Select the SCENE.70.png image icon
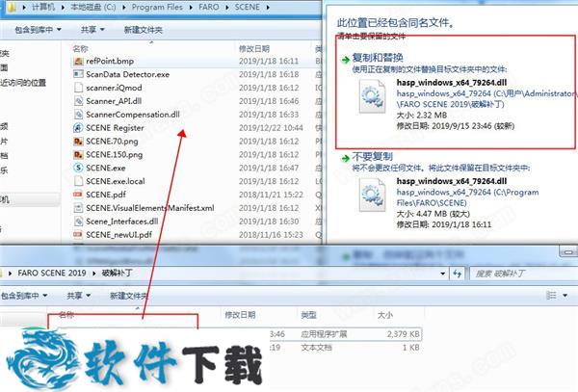The image size is (578, 392). (x=78, y=142)
